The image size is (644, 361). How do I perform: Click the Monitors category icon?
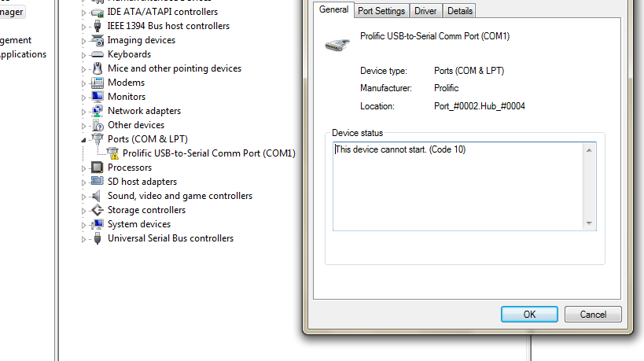[98, 97]
